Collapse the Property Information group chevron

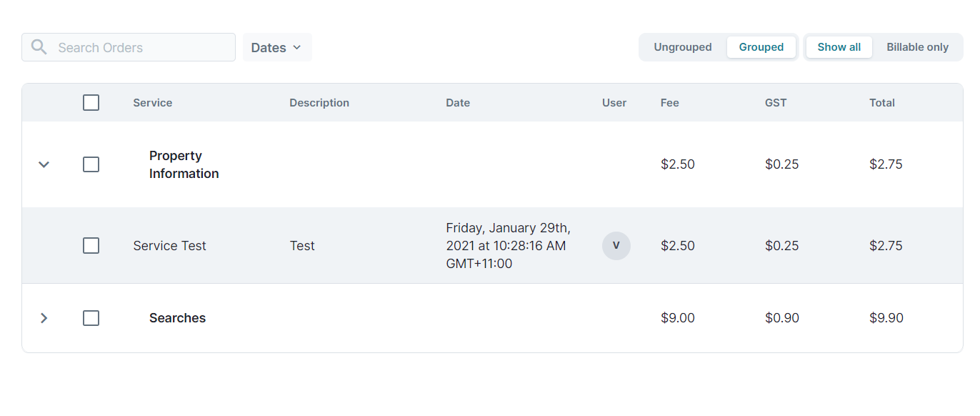[x=44, y=164]
